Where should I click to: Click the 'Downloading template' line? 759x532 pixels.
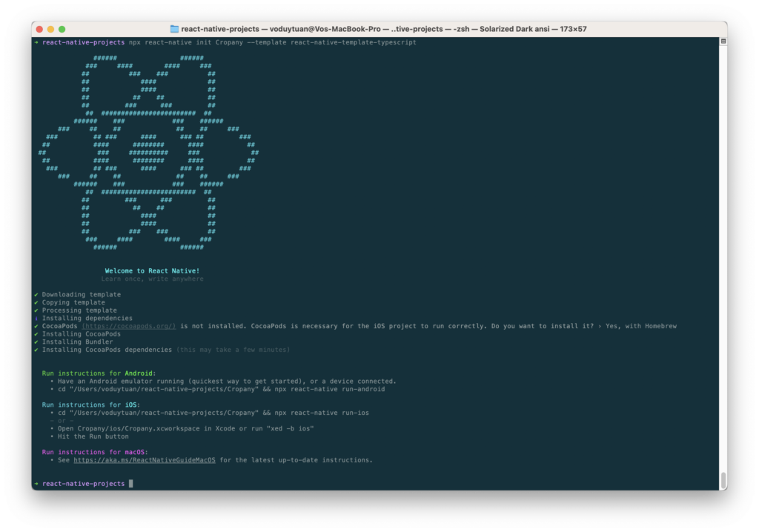[x=82, y=294]
